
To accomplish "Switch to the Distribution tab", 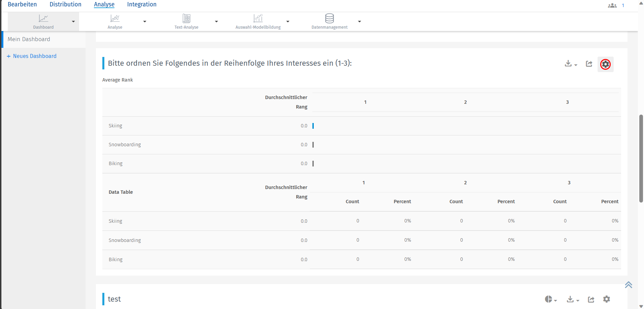I will [x=65, y=4].
